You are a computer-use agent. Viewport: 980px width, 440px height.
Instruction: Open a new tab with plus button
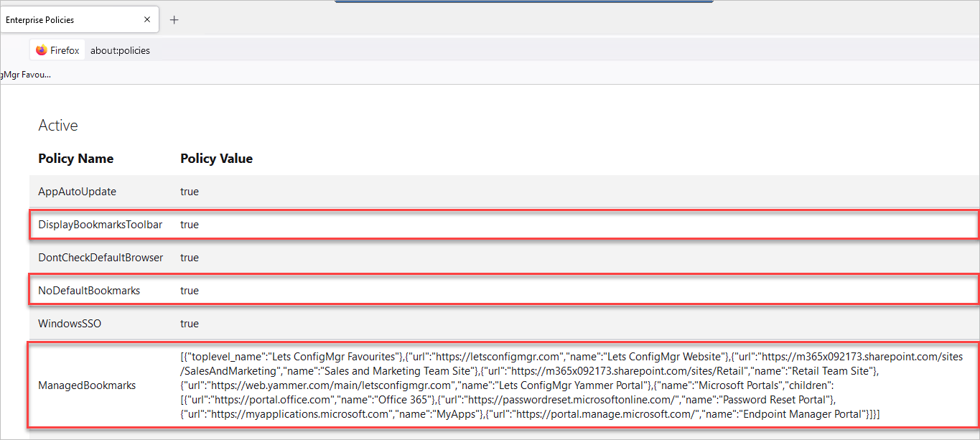174,20
